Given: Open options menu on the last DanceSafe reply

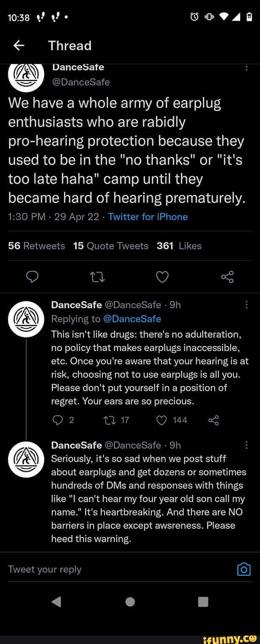Looking at the screenshot, I should click(x=247, y=445).
